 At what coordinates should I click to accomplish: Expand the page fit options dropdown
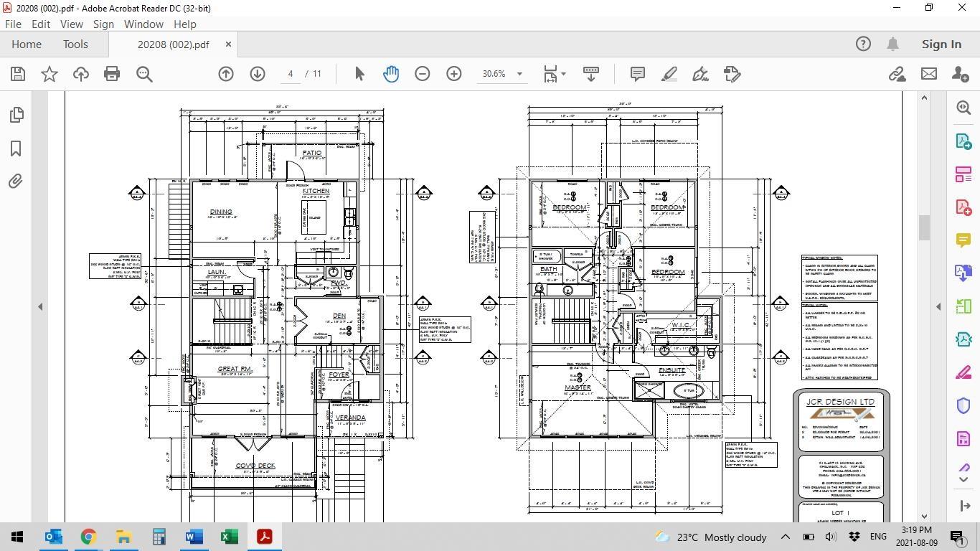pyautogui.click(x=563, y=74)
